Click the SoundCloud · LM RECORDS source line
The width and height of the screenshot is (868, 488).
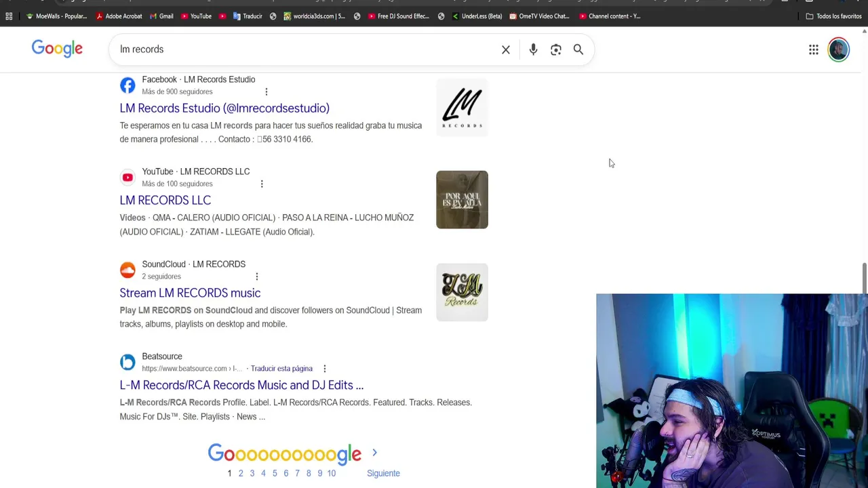(x=194, y=264)
